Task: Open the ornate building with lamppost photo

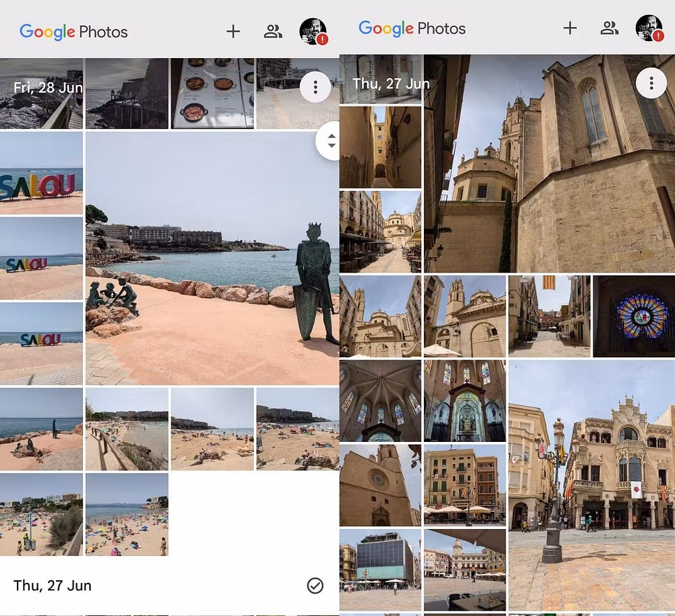Action: point(591,484)
